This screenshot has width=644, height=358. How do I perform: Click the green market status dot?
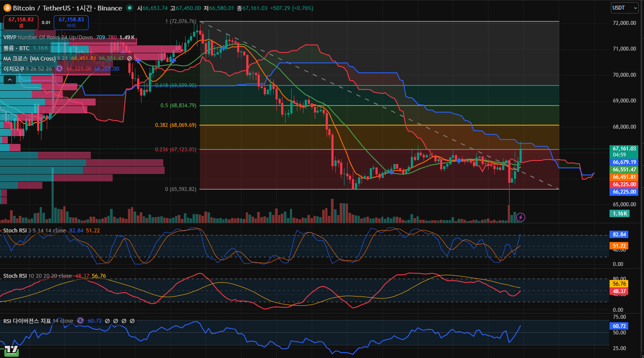coord(130,8)
